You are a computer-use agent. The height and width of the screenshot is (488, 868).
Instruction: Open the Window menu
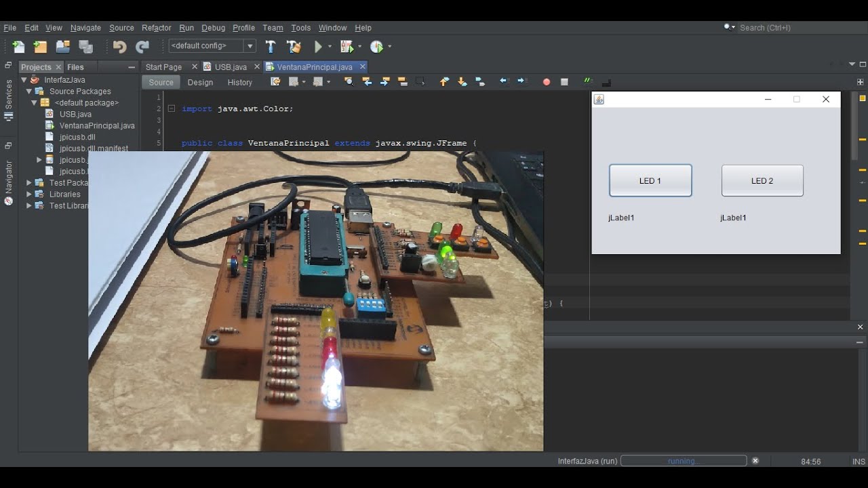pos(332,28)
